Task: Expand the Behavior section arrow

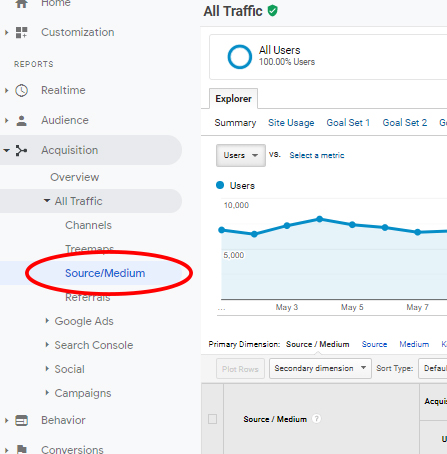Action: pyautogui.click(x=6, y=420)
